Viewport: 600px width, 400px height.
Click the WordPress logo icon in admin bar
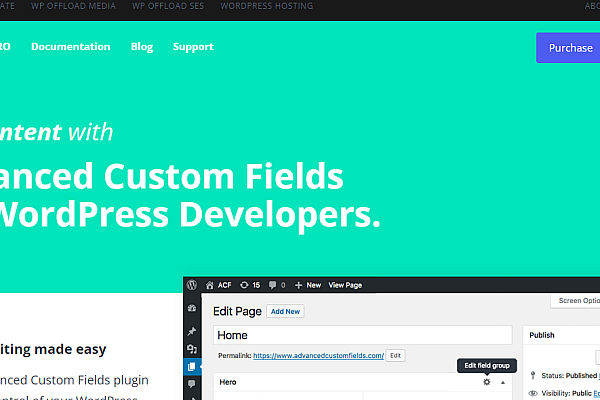192,285
